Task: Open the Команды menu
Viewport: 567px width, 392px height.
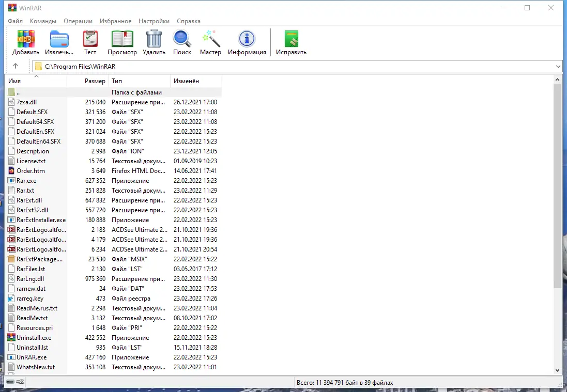Action: [x=43, y=21]
